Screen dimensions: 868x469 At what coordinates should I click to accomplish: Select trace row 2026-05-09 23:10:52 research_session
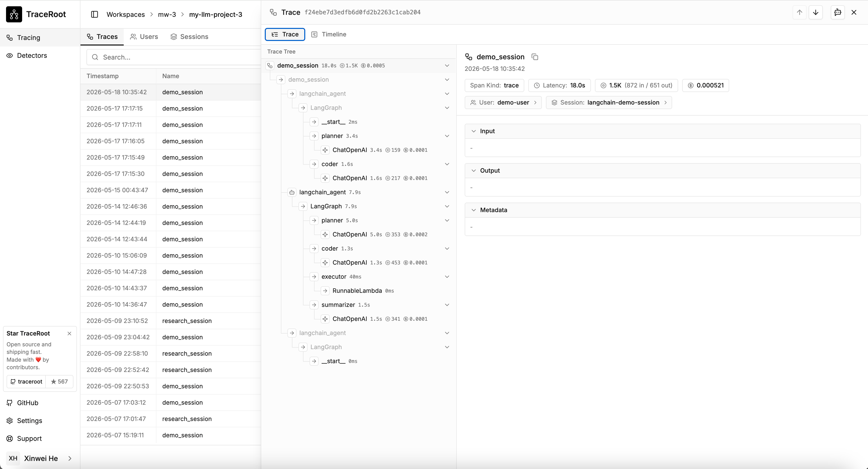(x=170, y=321)
